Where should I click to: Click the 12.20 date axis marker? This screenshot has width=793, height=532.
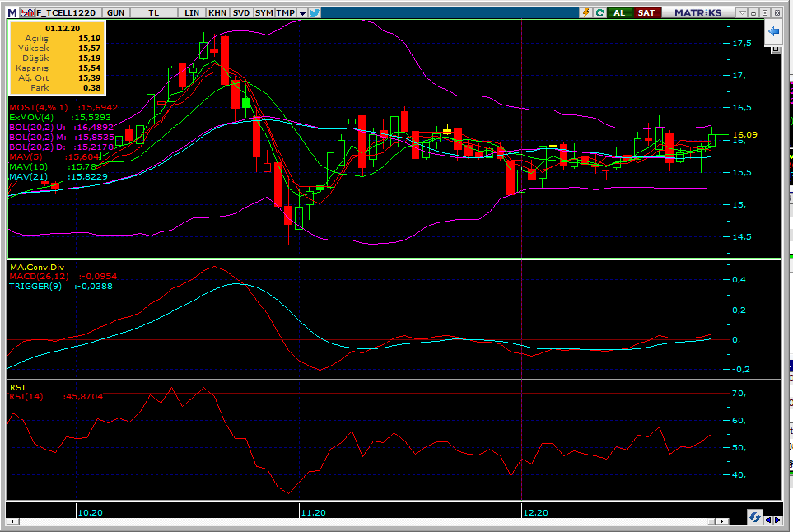(535, 512)
